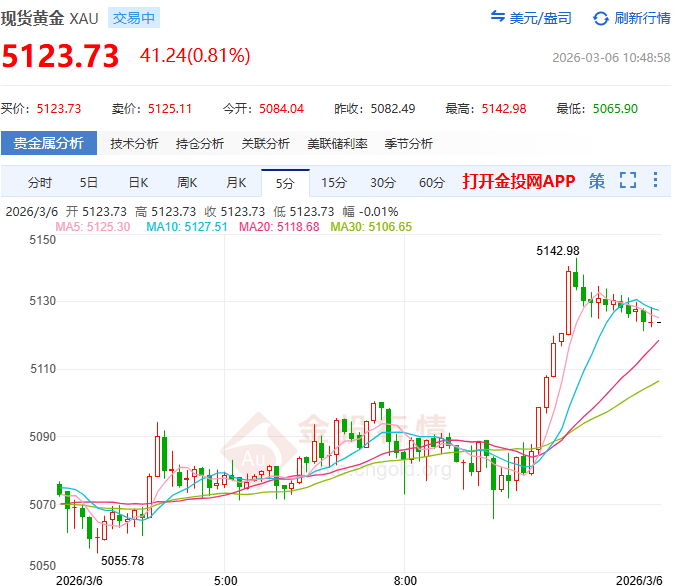Click change value 41.24(0.81%)
The height and width of the screenshot is (586, 675).
tap(195, 56)
